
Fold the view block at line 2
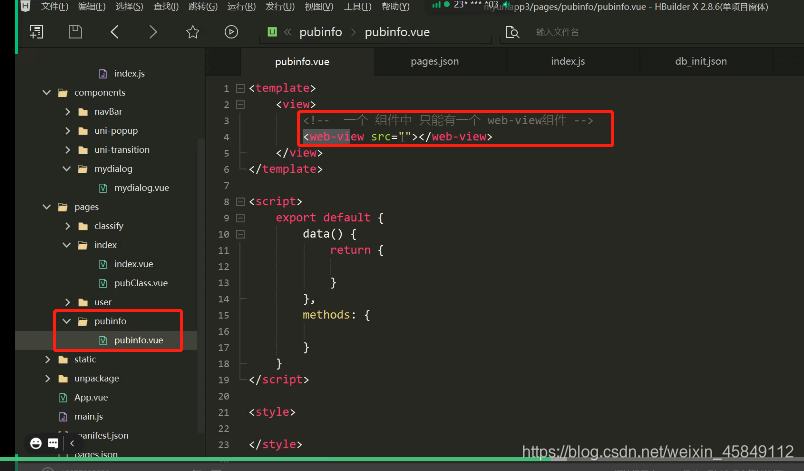(240, 105)
